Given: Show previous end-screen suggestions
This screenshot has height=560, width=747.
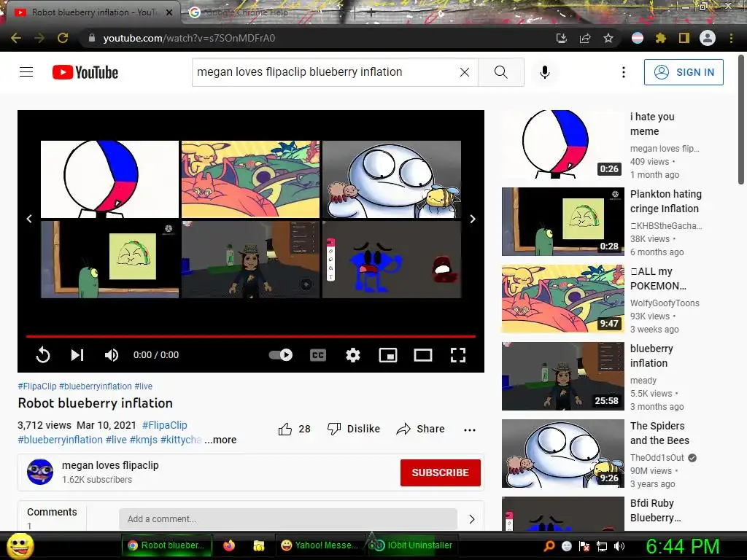Looking at the screenshot, I should 29,219.
